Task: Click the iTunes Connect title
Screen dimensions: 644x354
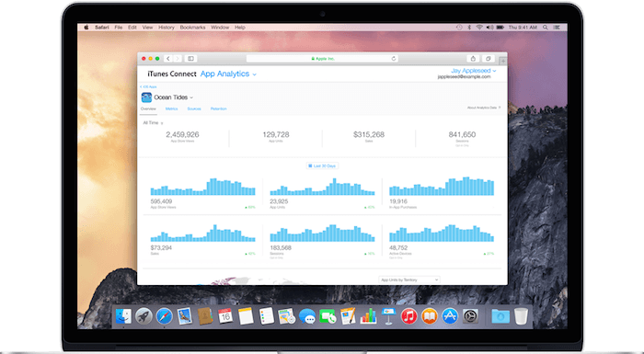Action: click(x=172, y=74)
